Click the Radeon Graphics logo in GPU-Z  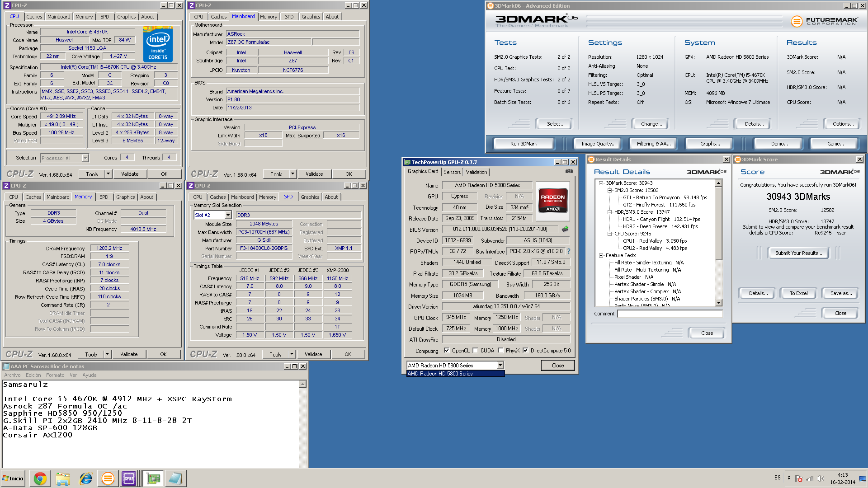click(x=552, y=201)
